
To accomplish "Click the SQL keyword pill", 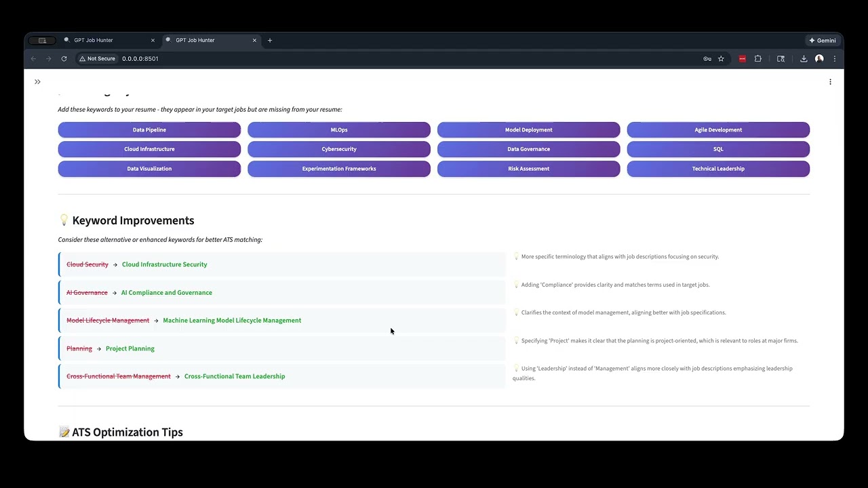I will coord(718,149).
